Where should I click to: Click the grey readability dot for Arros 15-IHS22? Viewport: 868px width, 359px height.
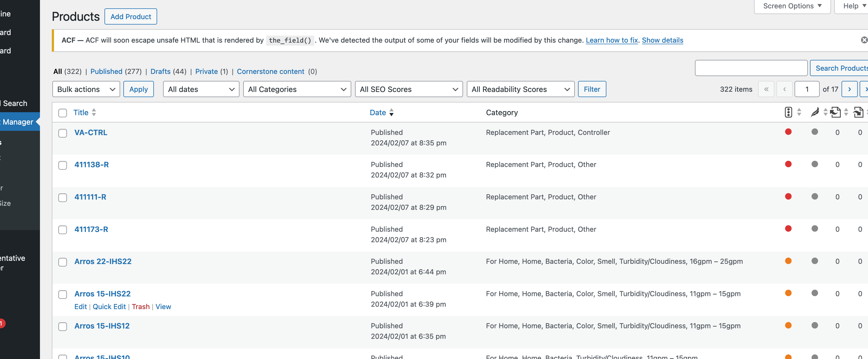tap(815, 293)
